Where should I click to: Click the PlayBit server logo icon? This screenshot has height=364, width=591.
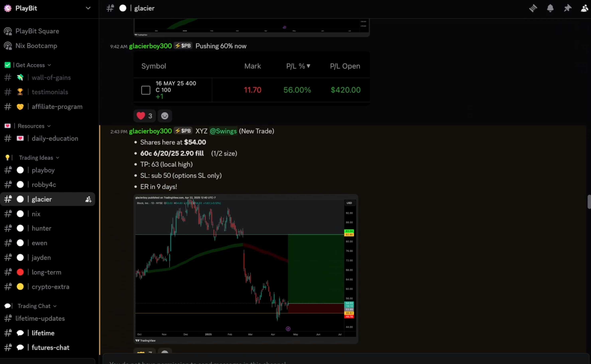tap(8, 8)
